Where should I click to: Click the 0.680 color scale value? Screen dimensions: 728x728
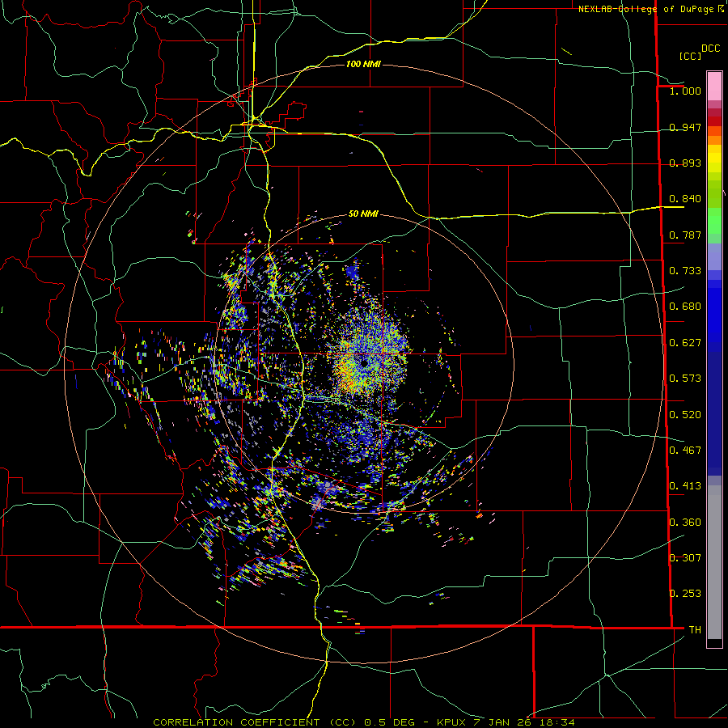685,307
